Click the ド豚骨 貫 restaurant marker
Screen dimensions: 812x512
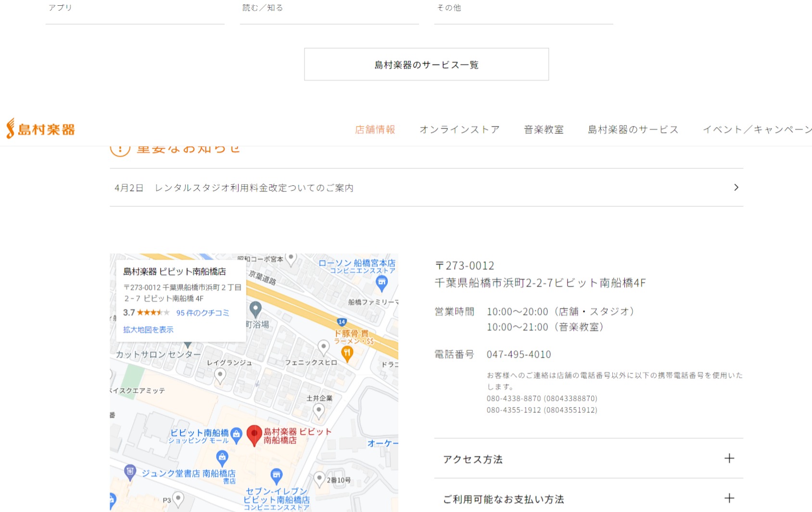347,354
